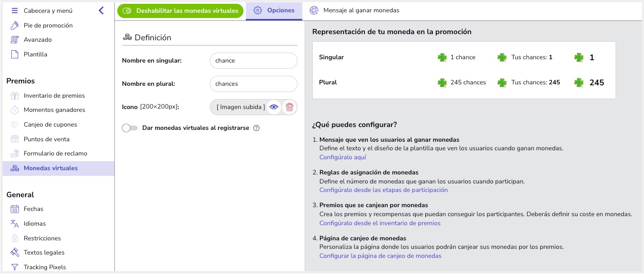Enable Dar monedas virtuales al registrarse
Viewport: 644px width, 274px height.
point(129,128)
